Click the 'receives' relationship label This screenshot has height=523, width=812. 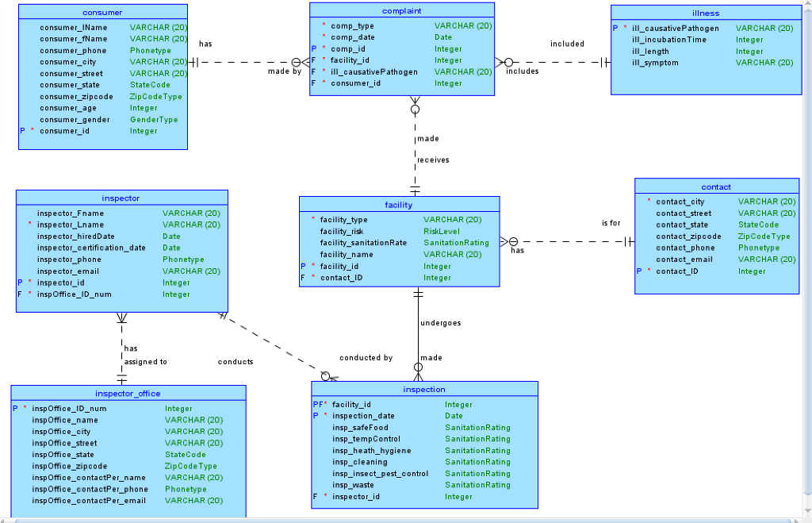[433, 160]
